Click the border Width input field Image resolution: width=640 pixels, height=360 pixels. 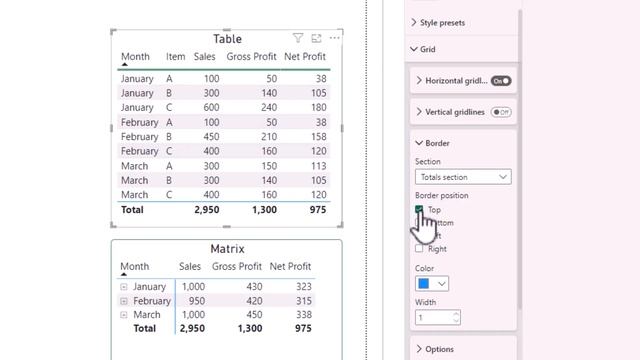[433, 318]
